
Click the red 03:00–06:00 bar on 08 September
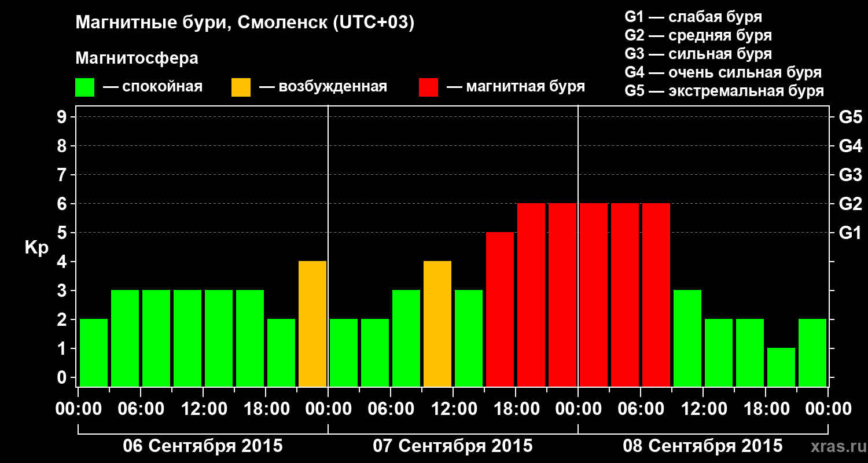click(x=625, y=295)
